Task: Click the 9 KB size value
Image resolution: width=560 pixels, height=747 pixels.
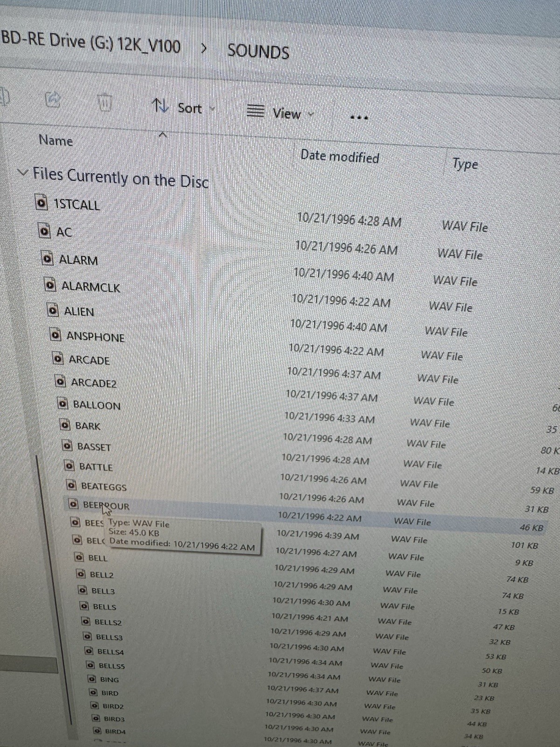Action: coord(524,563)
